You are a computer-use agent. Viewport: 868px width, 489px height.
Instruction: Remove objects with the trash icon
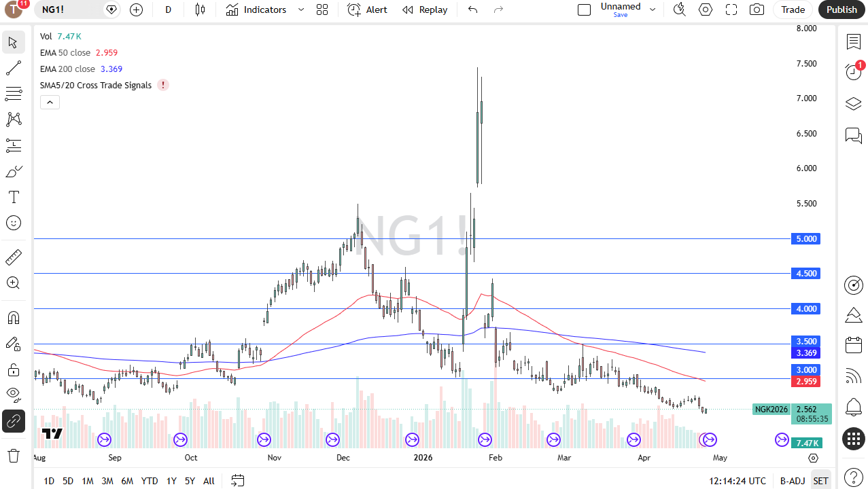tap(13, 455)
